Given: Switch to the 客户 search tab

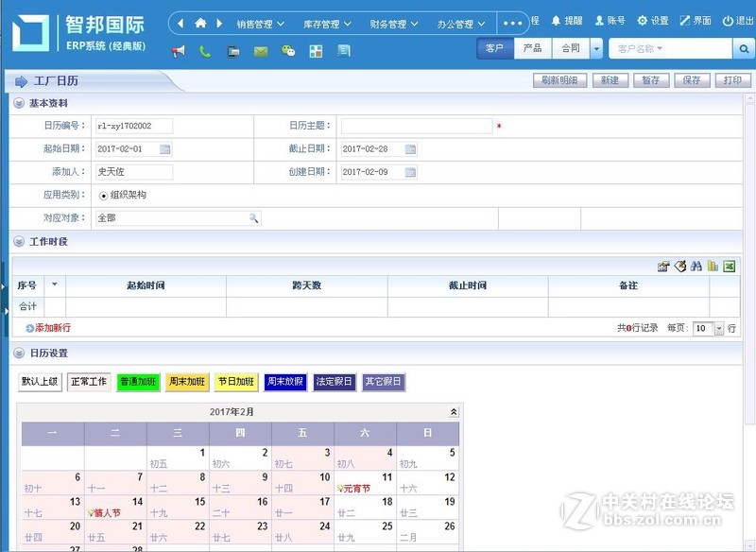Looking at the screenshot, I should (494, 49).
